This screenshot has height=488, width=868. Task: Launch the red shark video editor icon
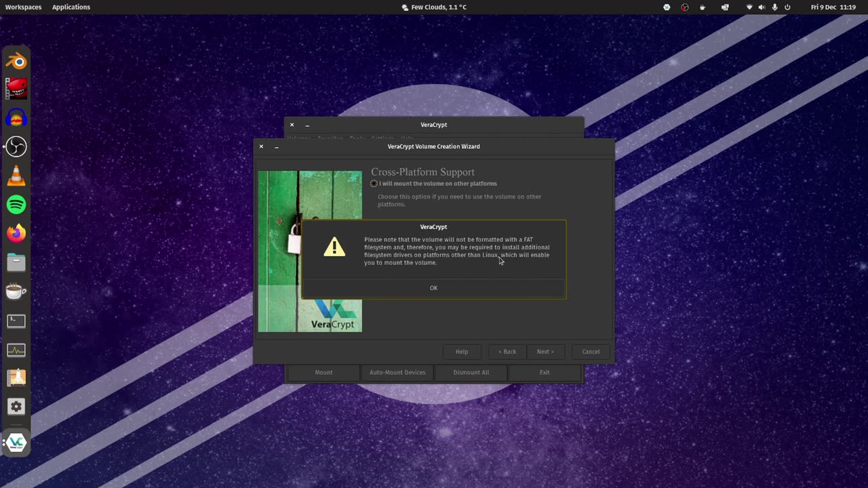tap(16, 89)
